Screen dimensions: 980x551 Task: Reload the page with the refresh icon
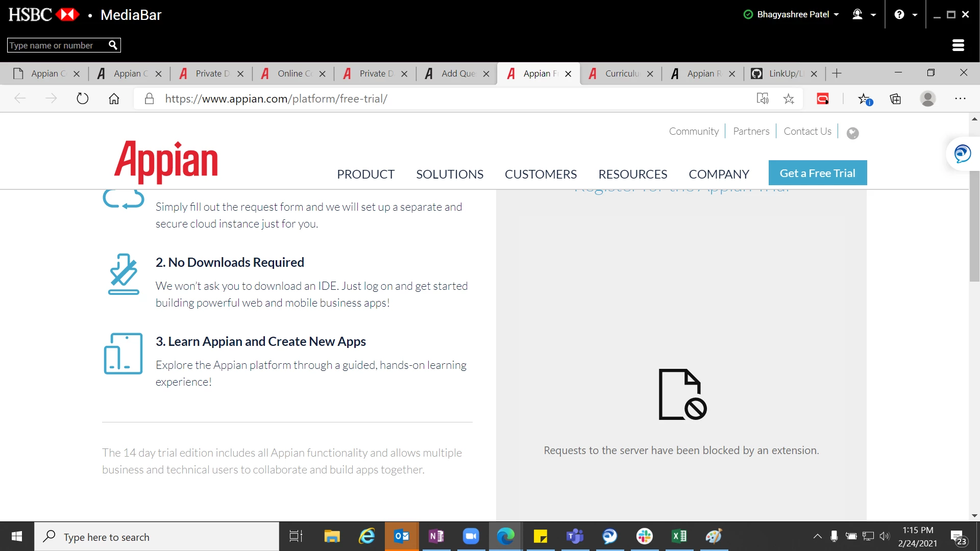pos(82,98)
